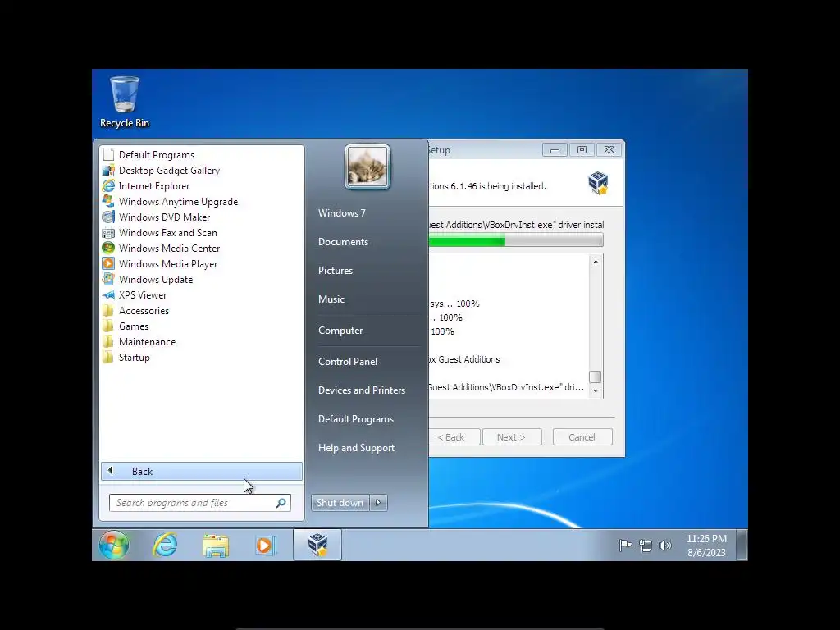Screen dimensions: 840x630
Task: Click the Setup log scrollbar down arrow
Action: tap(596, 391)
